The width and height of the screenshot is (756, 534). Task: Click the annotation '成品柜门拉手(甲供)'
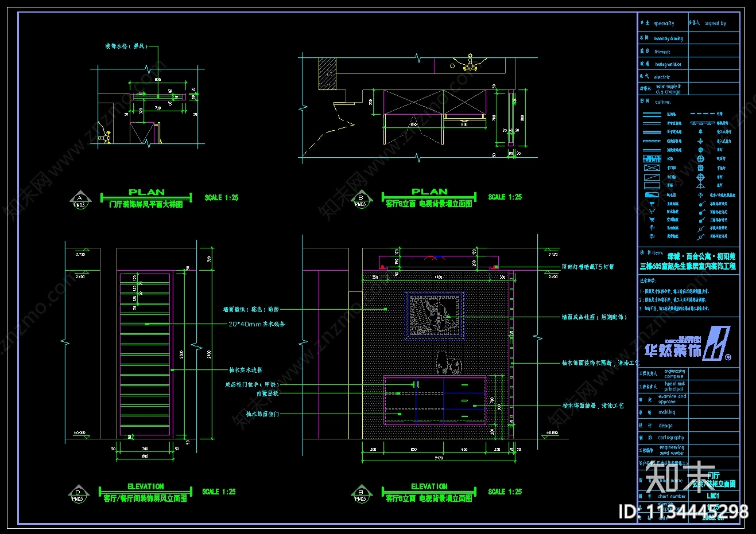[252, 384]
